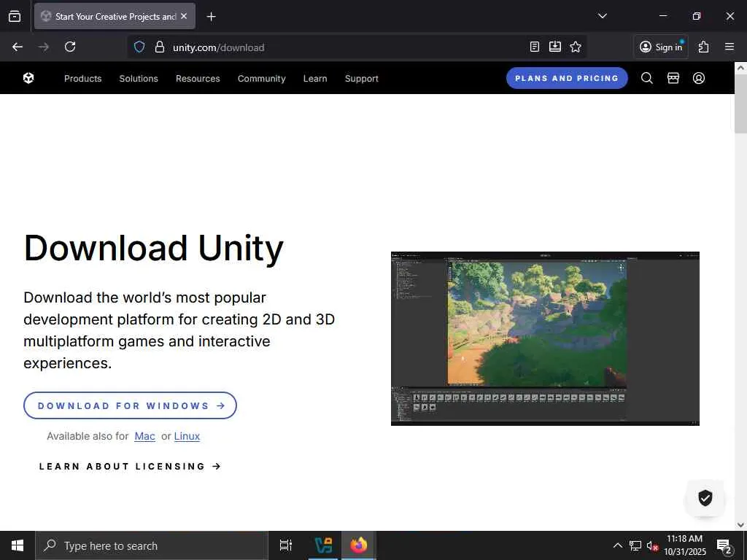Click the page vertical scrollbar thumb

740,104
